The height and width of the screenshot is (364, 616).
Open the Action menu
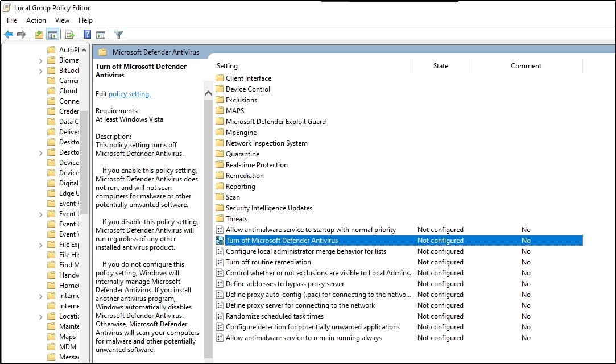pos(36,20)
